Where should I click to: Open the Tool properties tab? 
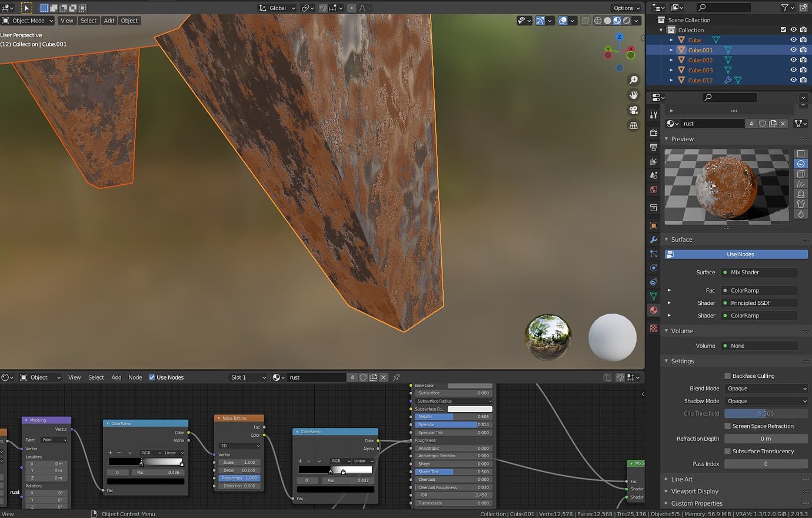(654, 115)
